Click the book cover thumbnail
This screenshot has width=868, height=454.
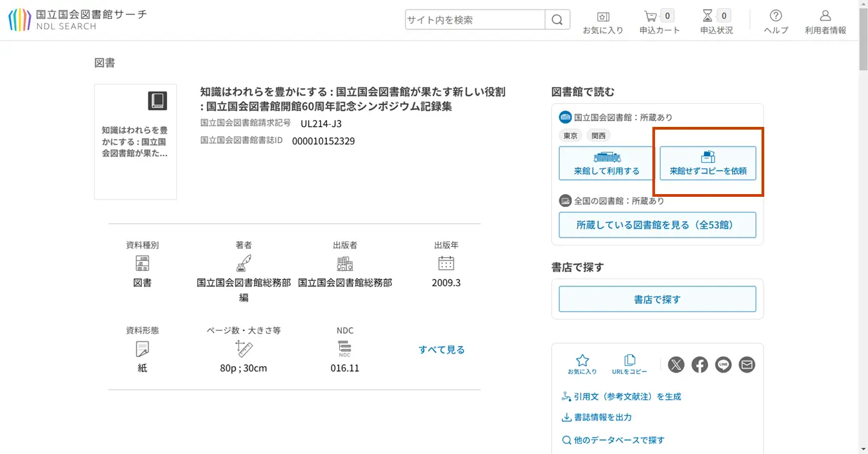point(136,142)
